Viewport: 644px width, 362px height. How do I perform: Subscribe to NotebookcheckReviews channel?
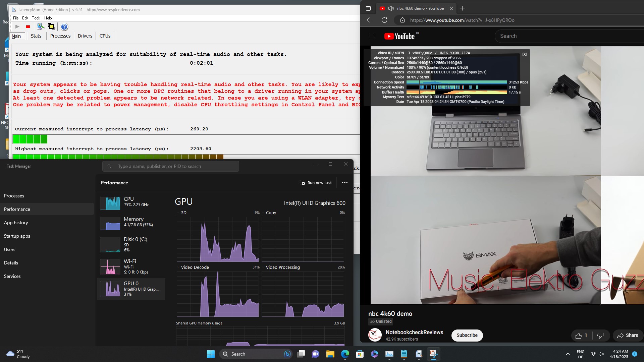tap(467, 335)
